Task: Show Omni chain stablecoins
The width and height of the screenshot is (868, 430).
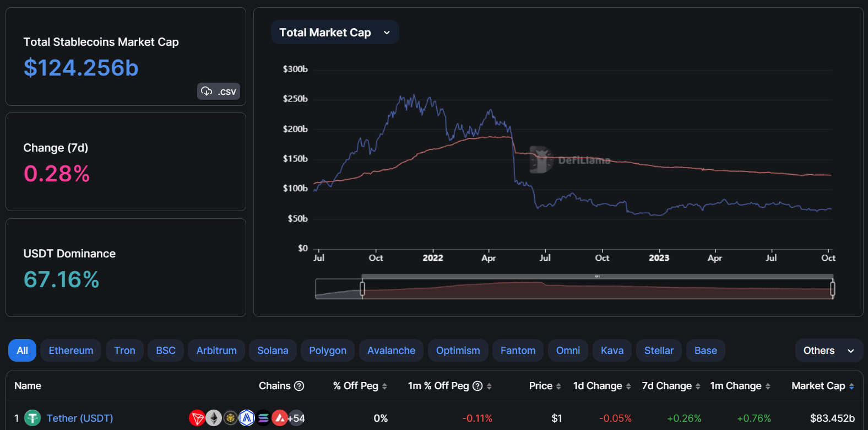Action: 568,351
